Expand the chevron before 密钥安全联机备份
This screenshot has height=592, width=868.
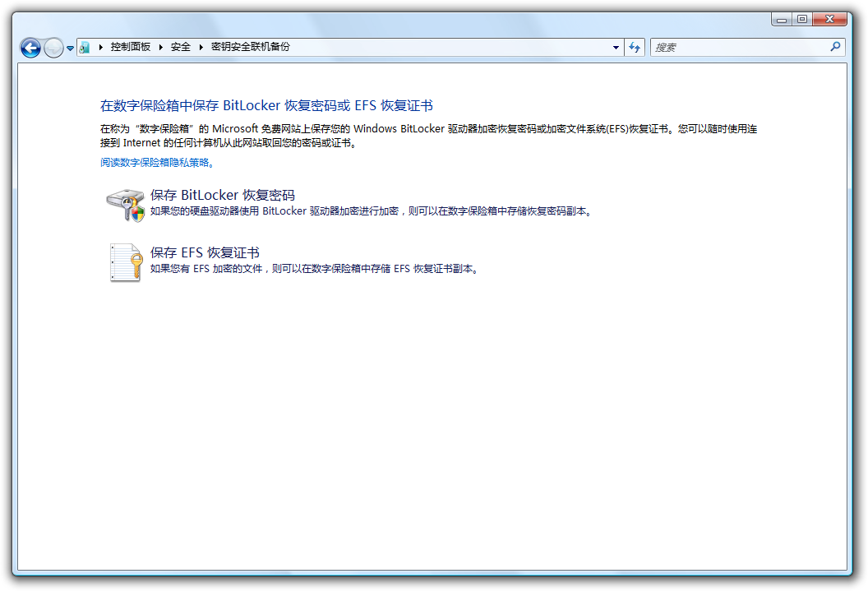click(x=201, y=47)
